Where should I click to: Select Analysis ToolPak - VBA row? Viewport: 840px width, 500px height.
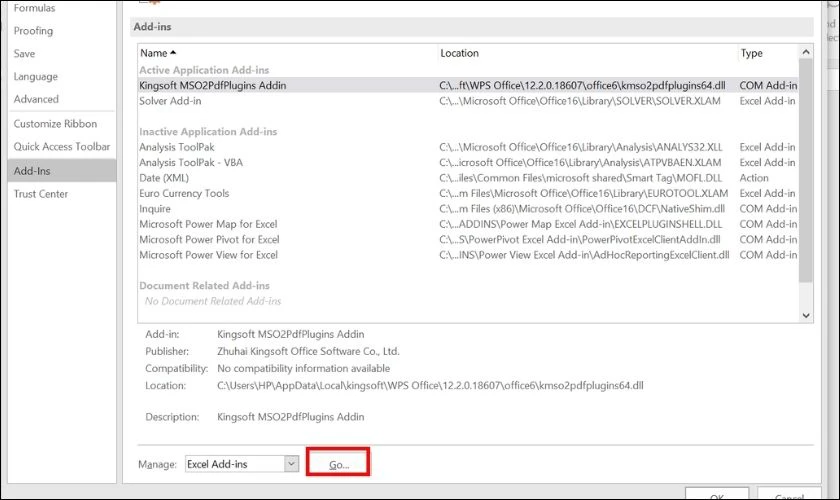pos(468,162)
